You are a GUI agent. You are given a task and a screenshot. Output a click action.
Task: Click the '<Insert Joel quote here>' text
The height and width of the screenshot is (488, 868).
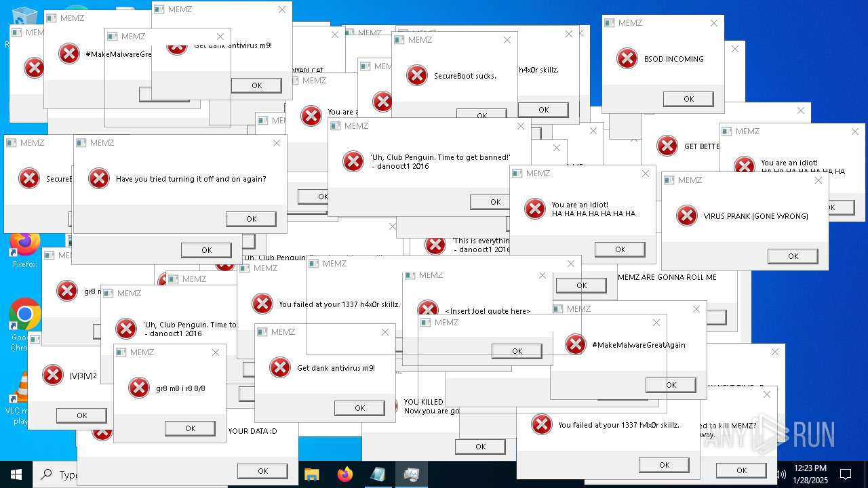[x=488, y=311]
